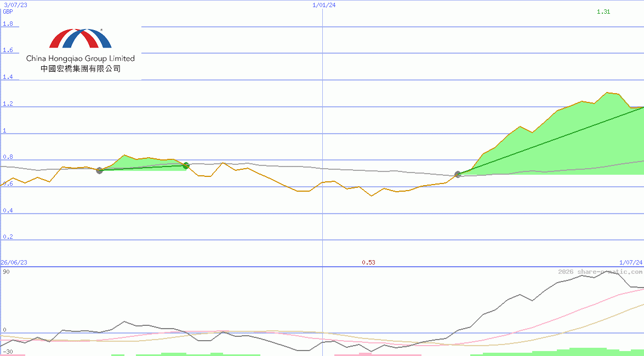Click the GBP currency label
The height and width of the screenshot is (356, 644).
[8, 12]
